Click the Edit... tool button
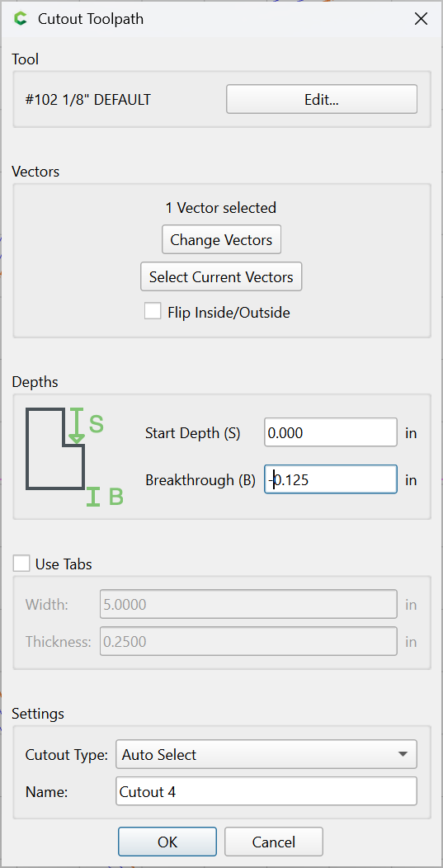The width and height of the screenshot is (443, 868). tap(322, 99)
